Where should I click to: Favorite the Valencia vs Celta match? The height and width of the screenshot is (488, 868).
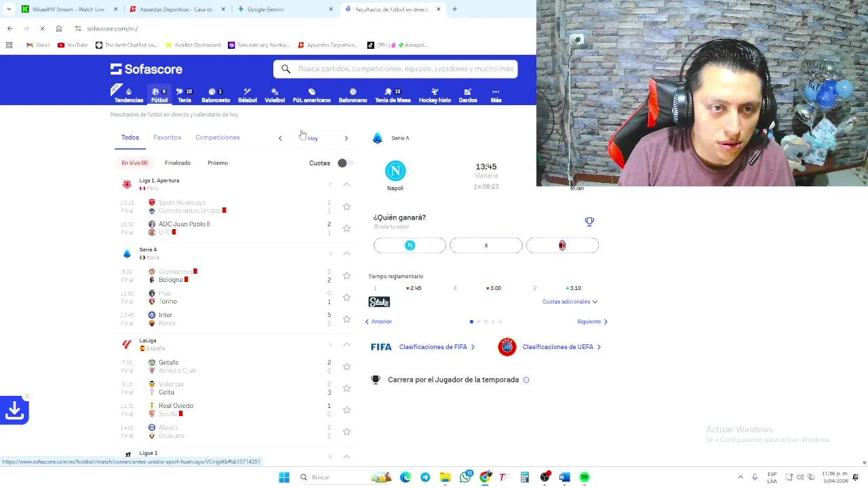click(347, 388)
